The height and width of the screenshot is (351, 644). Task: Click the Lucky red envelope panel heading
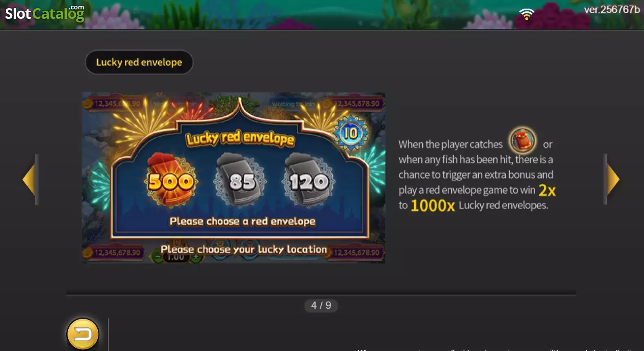coord(240,138)
